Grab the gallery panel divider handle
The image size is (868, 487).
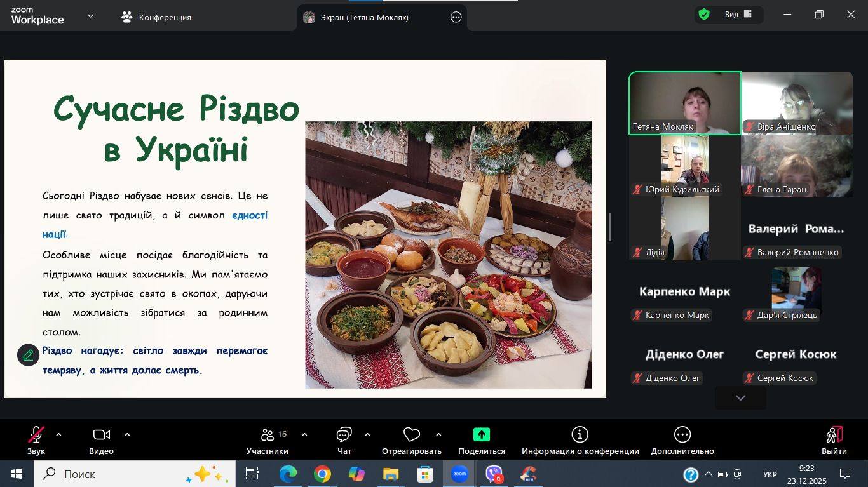610,227
